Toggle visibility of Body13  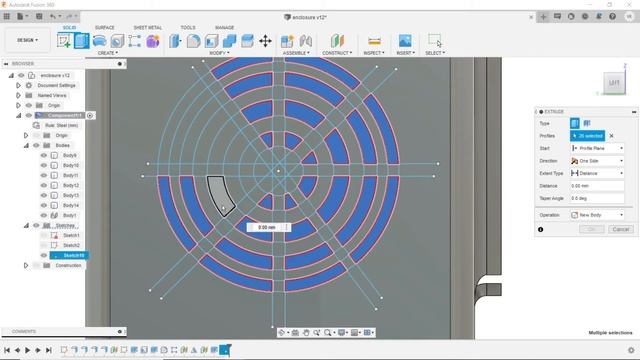(44, 196)
